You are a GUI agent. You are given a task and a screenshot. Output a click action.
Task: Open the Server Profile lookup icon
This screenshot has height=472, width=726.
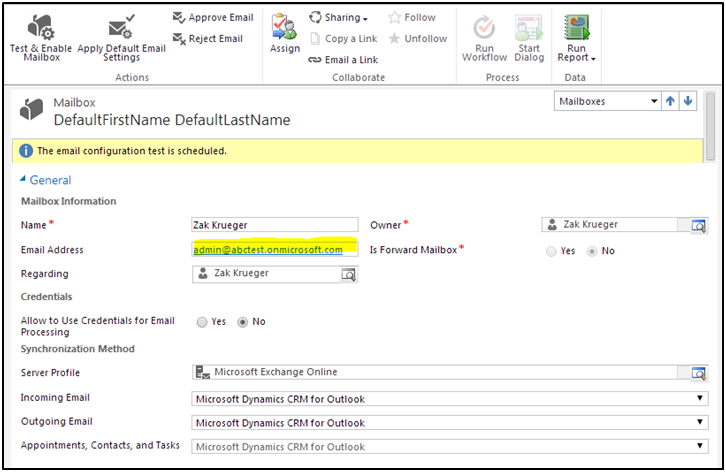pyautogui.click(x=698, y=372)
